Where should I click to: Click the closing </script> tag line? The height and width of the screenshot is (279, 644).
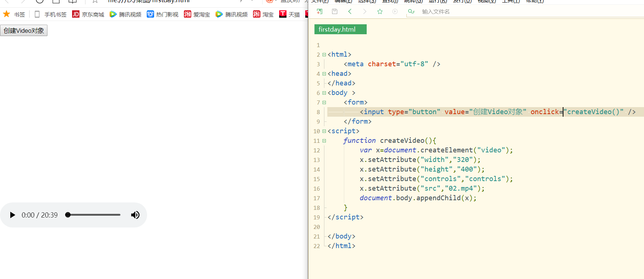(x=345, y=217)
